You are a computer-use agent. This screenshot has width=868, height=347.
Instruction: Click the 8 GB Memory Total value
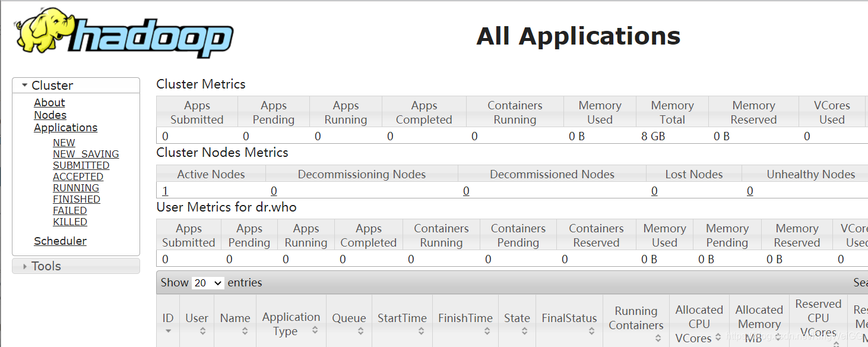pos(653,136)
